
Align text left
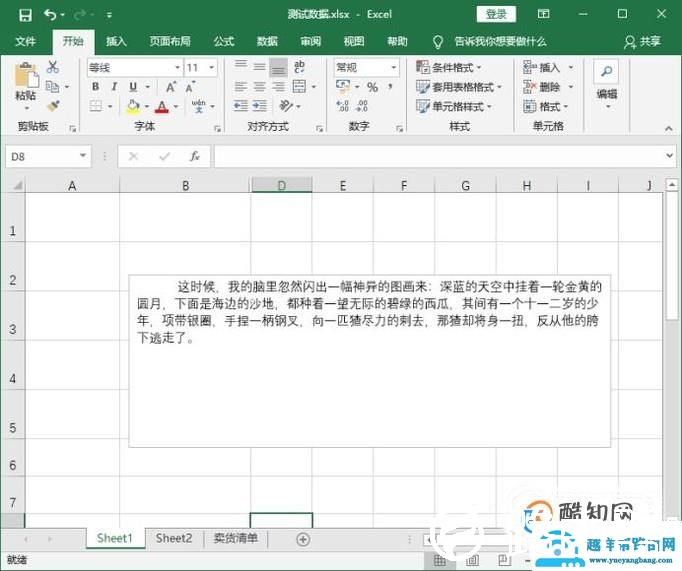pyautogui.click(x=241, y=87)
